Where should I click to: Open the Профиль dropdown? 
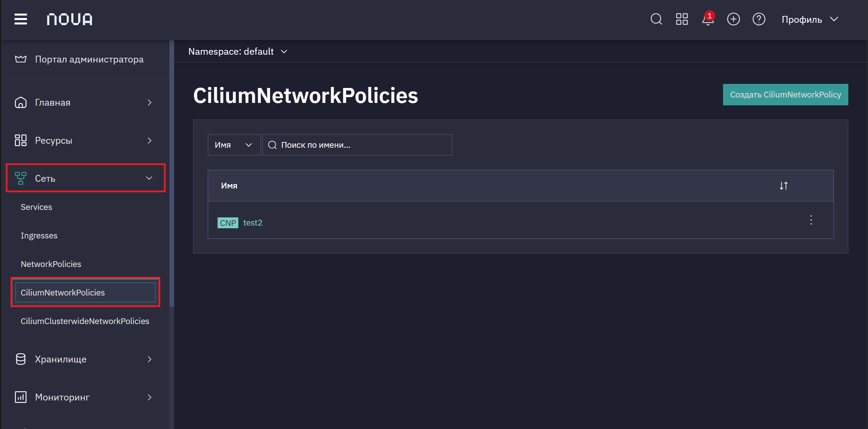[810, 19]
